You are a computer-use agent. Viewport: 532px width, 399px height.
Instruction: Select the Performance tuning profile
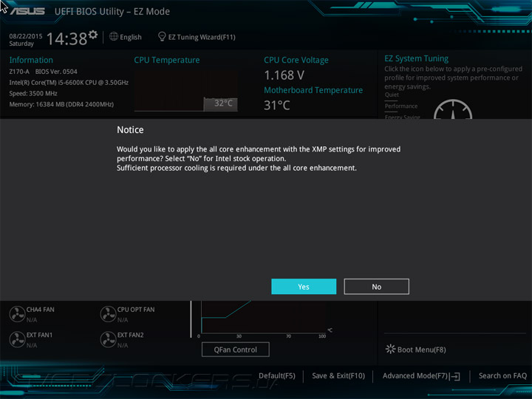tap(401, 106)
